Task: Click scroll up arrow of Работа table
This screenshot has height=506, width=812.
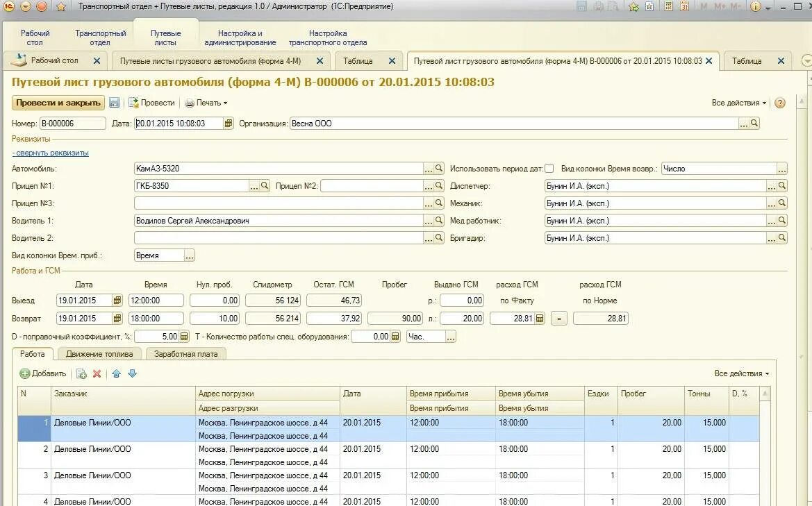Action: point(765,394)
